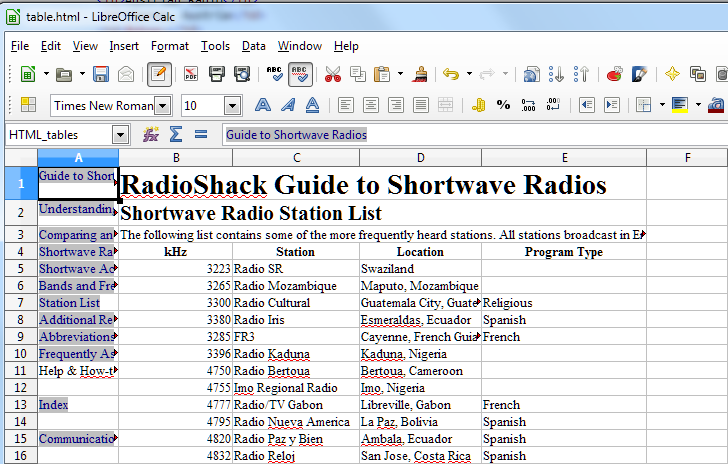Open the Insert menu
The height and width of the screenshot is (464, 728).
coord(124,46)
